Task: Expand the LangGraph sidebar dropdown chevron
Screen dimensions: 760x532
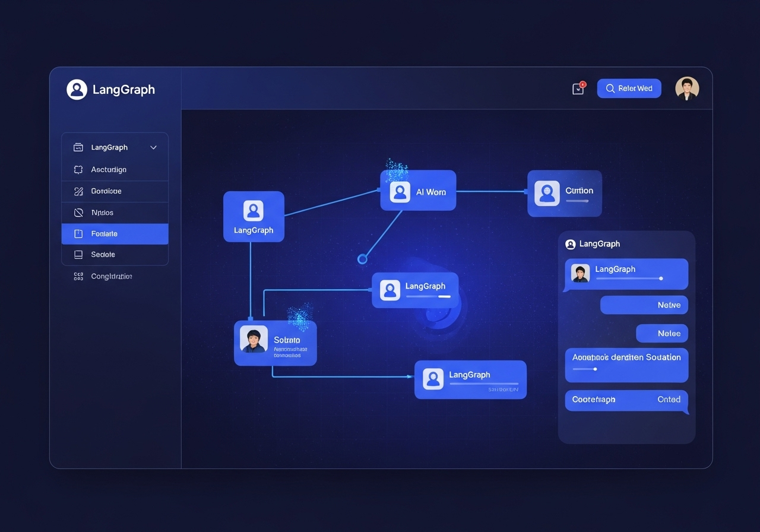Action: tap(153, 147)
